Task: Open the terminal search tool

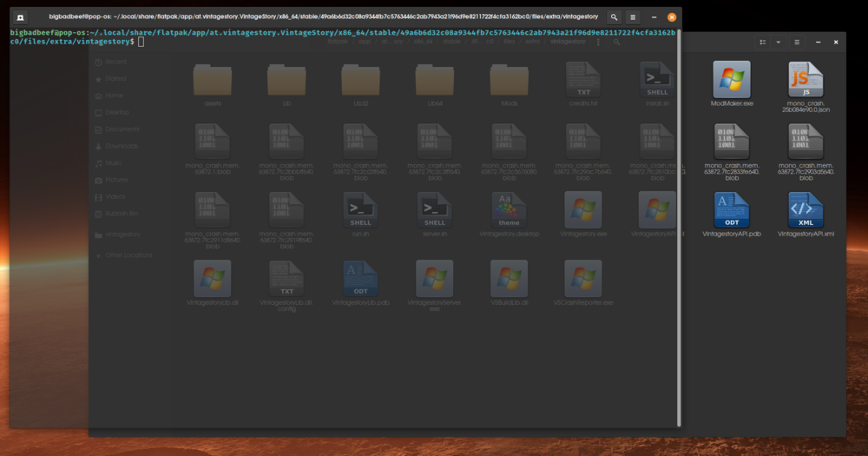Action: tap(614, 17)
